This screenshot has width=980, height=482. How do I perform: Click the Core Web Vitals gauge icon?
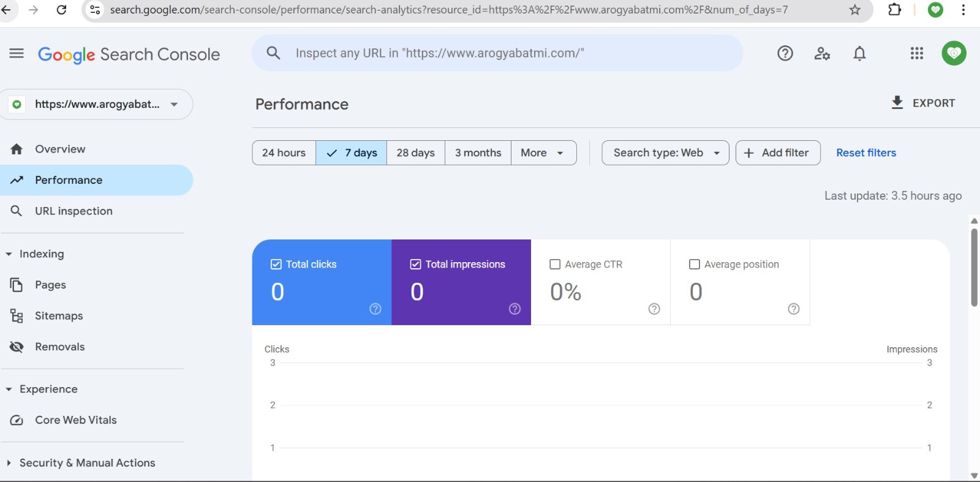(17, 420)
